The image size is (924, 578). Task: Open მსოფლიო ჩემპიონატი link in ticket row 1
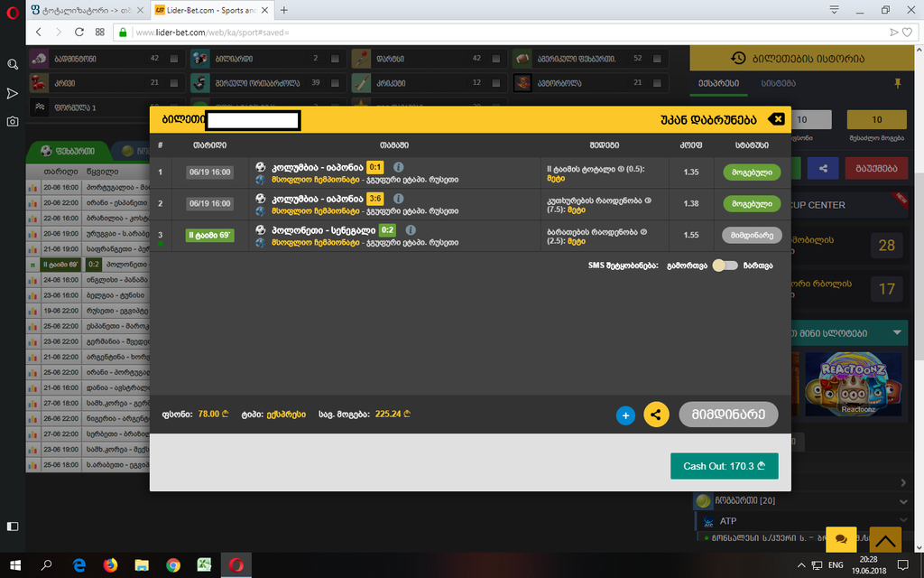coord(315,180)
